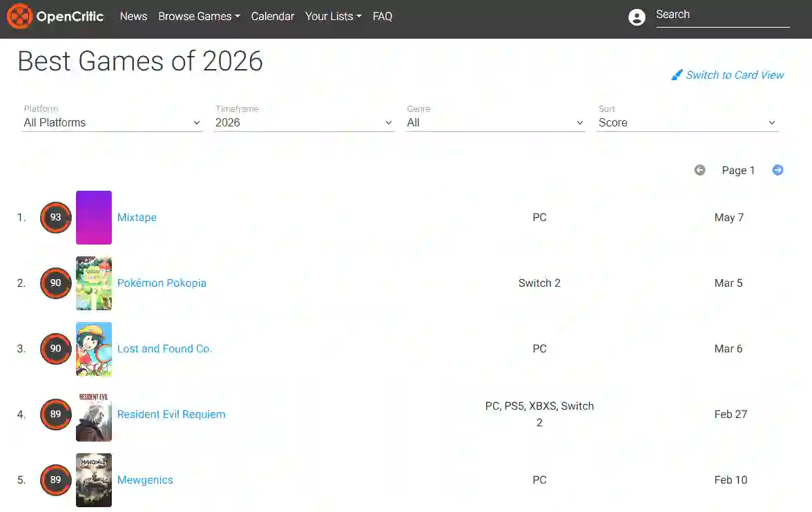Open the Mixtape game link

[137, 217]
